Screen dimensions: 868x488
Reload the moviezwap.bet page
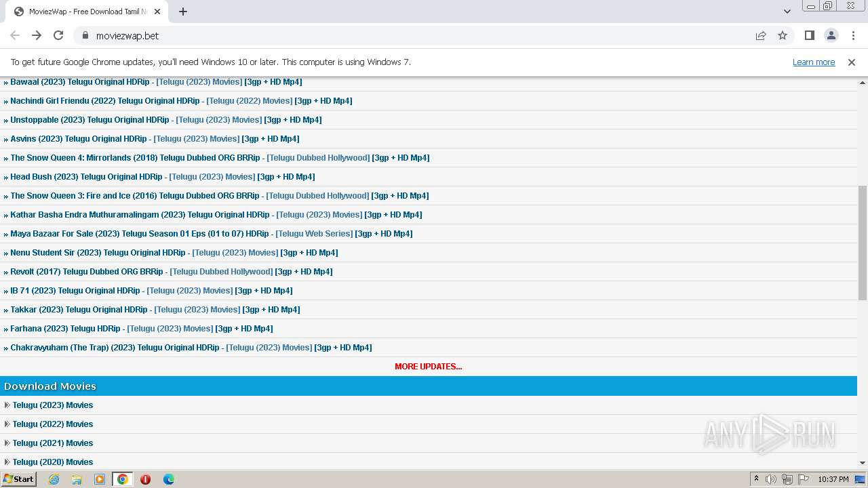[x=58, y=35]
